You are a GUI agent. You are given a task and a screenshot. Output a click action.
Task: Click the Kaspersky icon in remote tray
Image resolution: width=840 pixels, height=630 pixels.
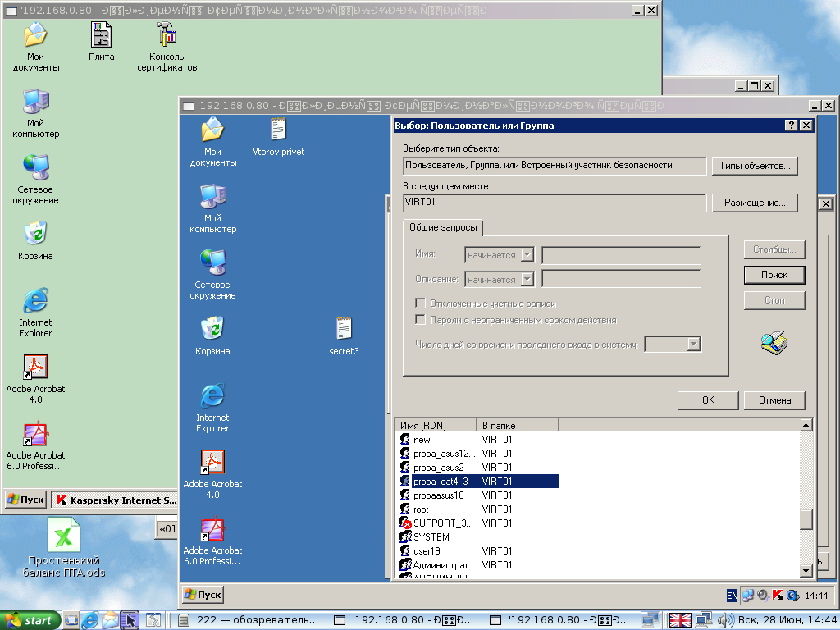(777, 595)
